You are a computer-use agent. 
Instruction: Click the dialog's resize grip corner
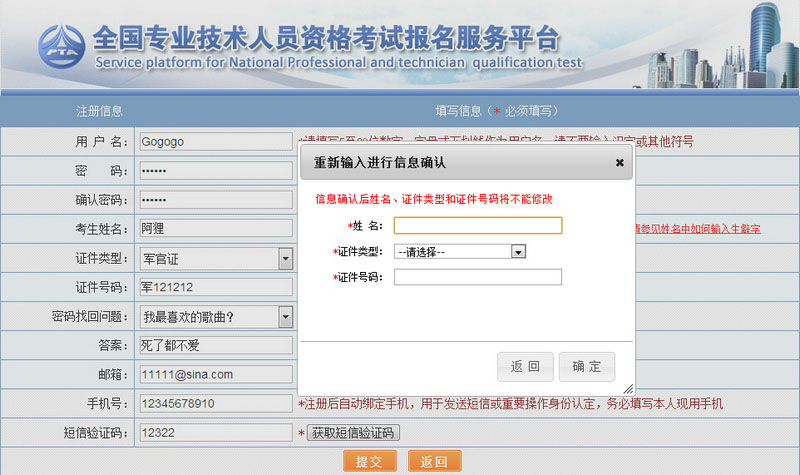point(628,388)
